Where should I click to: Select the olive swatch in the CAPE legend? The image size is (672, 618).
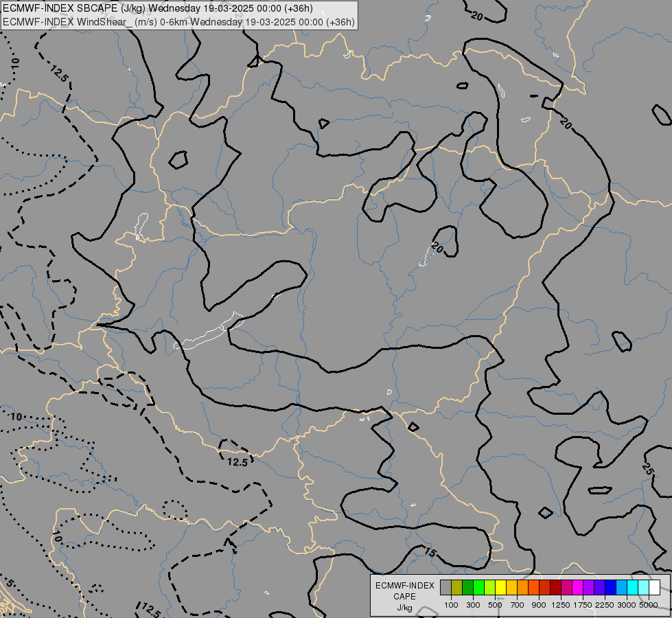457,588
